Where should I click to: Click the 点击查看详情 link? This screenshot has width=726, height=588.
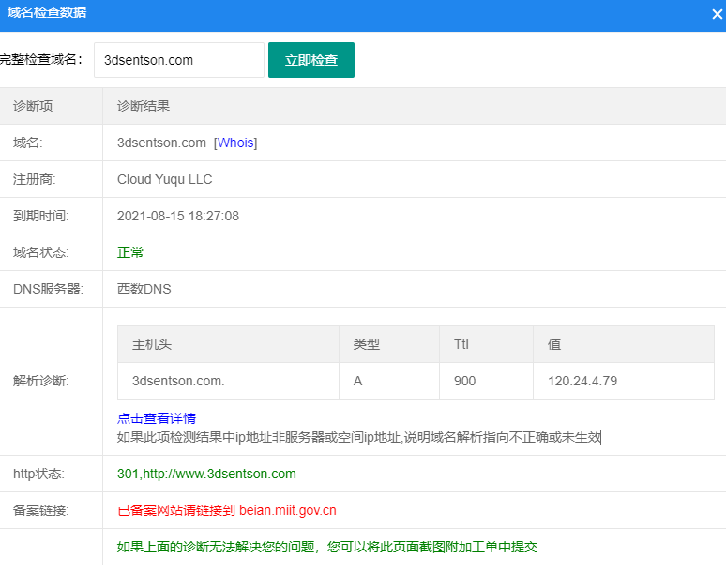(x=156, y=418)
